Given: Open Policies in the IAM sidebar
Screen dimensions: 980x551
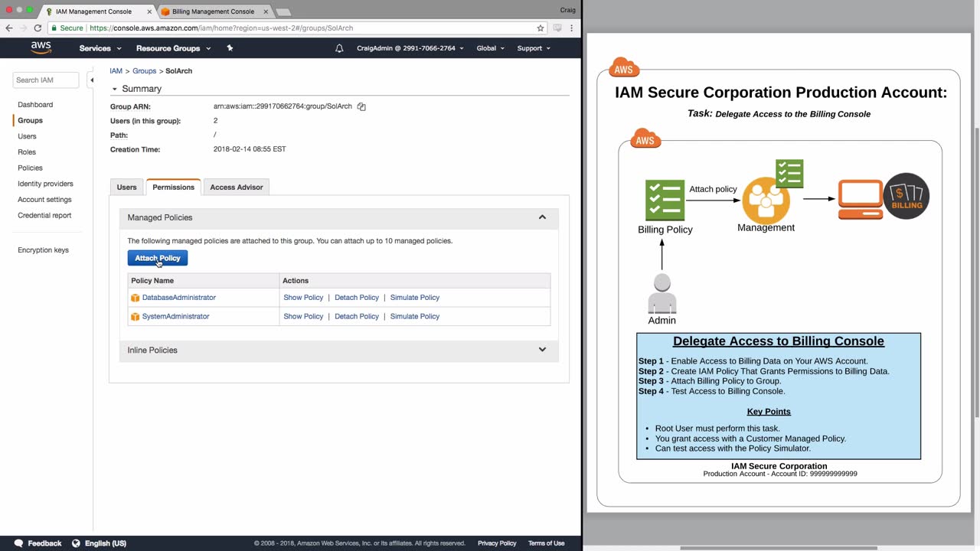Looking at the screenshot, I should (30, 168).
